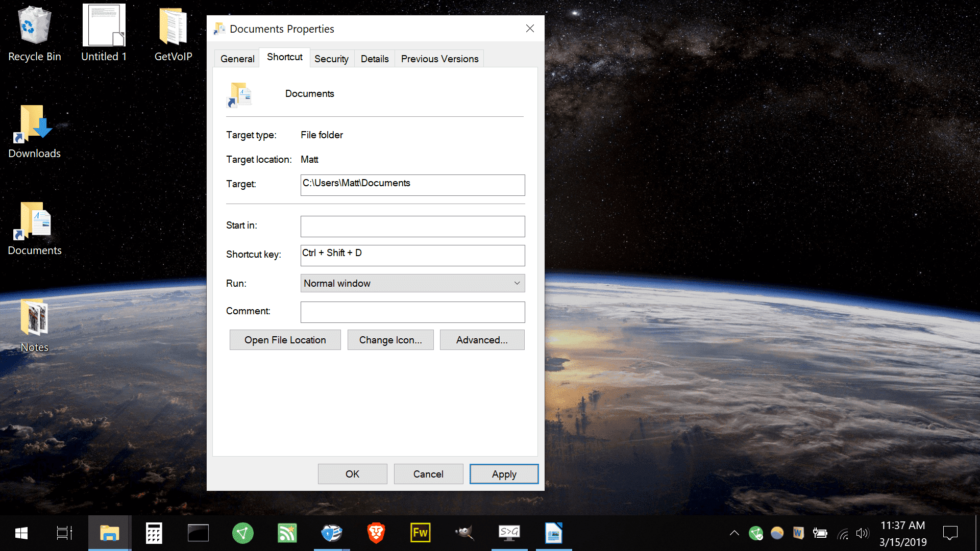The width and height of the screenshot is (980, 551).
Task: Open the Recycle Bin desktop icon
Action: tap(34, 34)
